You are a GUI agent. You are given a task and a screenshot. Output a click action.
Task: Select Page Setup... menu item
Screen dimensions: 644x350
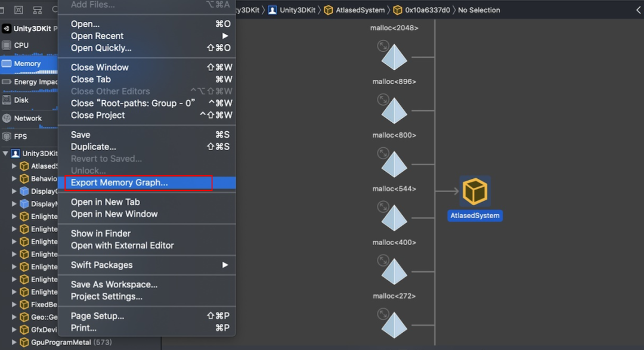coord(147,316)
